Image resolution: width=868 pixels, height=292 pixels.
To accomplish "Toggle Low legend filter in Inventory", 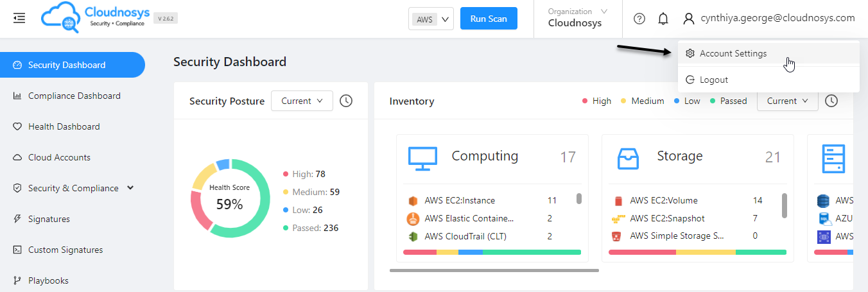I will tap(687, 101).
